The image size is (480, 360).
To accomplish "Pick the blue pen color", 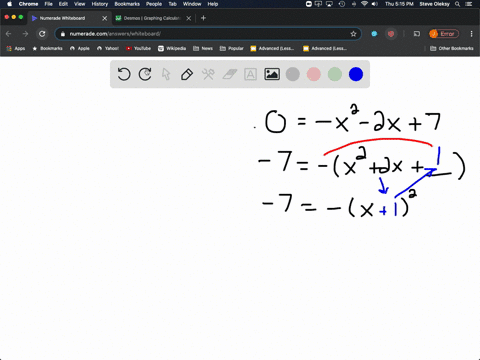I will pyautogui.click(x=356, y=74).
